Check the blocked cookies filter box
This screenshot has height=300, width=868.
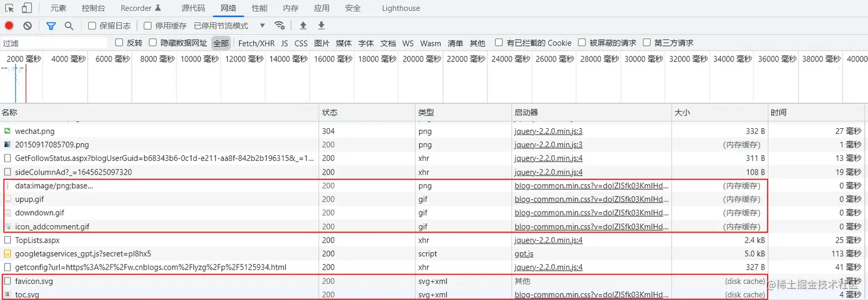[x=499, y=43]
